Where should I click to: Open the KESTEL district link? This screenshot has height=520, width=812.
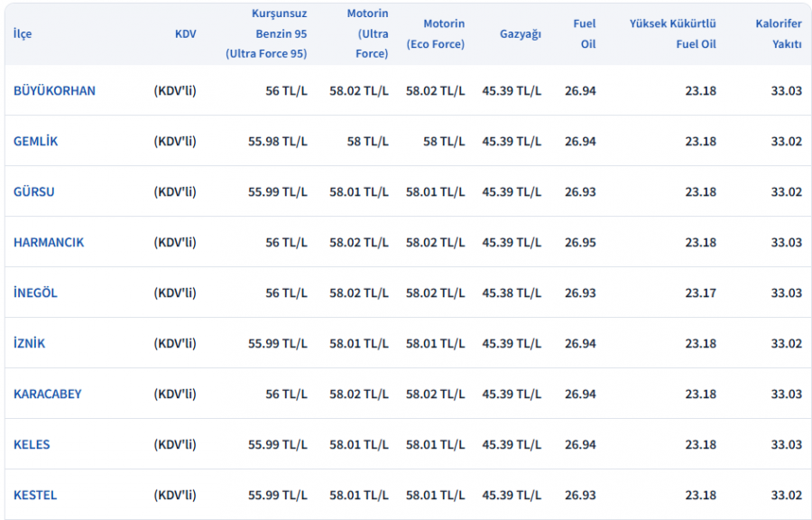click(x=35, y=495)
